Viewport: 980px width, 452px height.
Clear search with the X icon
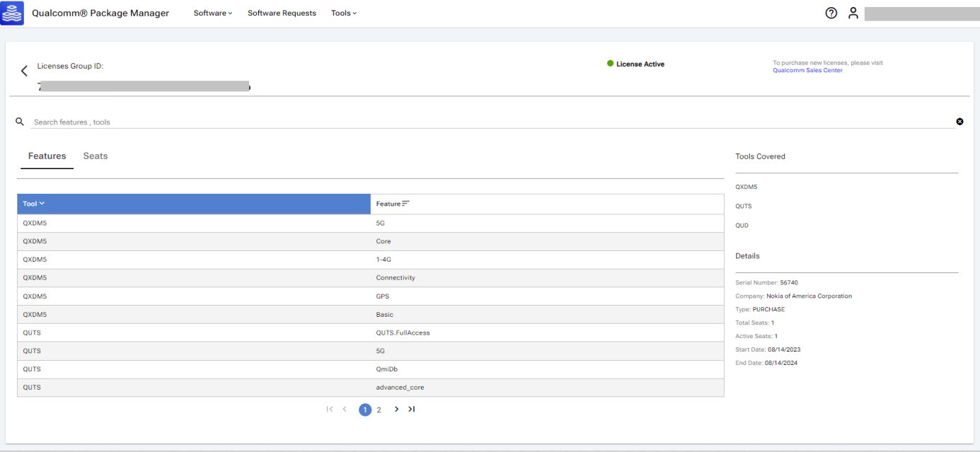pos(959,122)
